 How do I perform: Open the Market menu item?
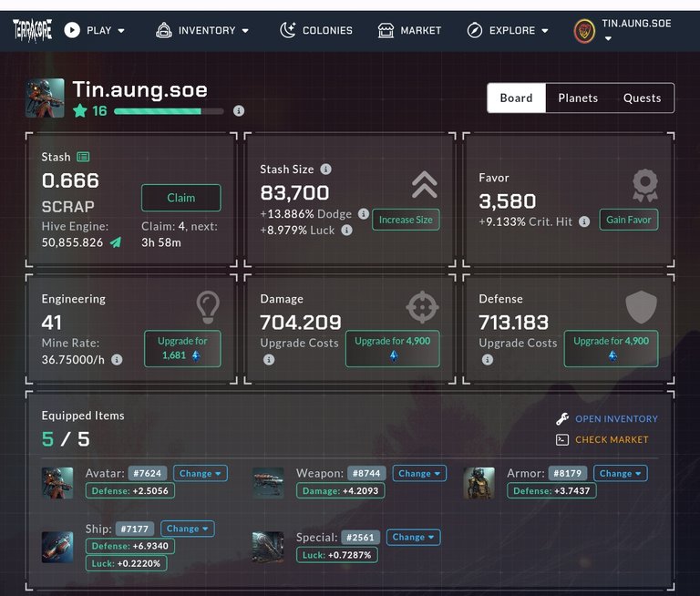click(409, 30)
